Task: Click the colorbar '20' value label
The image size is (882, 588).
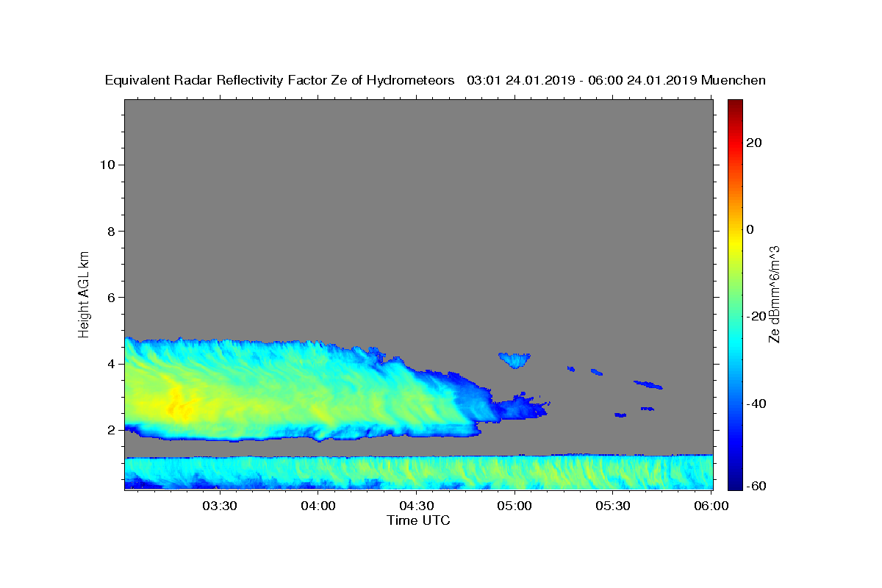Action: click(753, 143)
